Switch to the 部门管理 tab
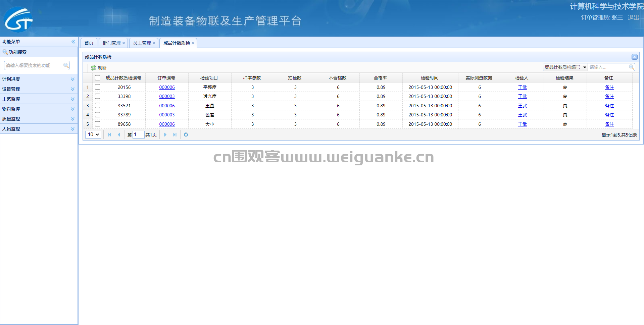644x325 pixels. coord(112,43)
